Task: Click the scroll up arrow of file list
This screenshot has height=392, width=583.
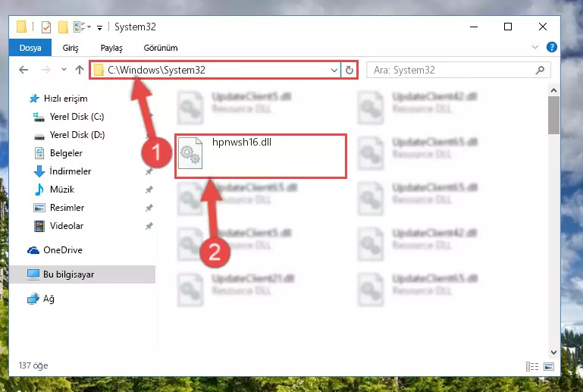Action: click(553, 90)
